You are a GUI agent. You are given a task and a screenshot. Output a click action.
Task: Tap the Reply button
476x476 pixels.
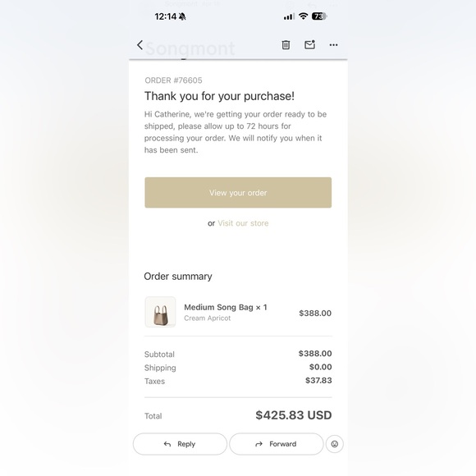pyautogui.click(x=180, y=444)
